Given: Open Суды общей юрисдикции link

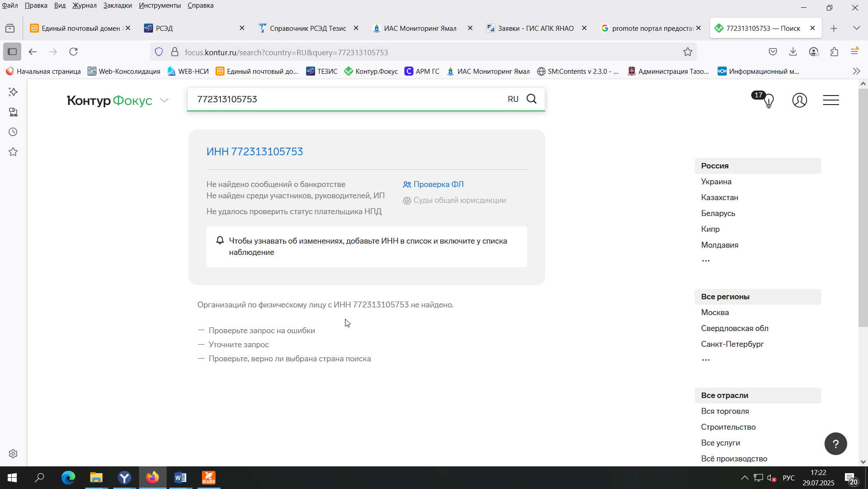Looking at the screenshot, I should [x=455, y=200].
